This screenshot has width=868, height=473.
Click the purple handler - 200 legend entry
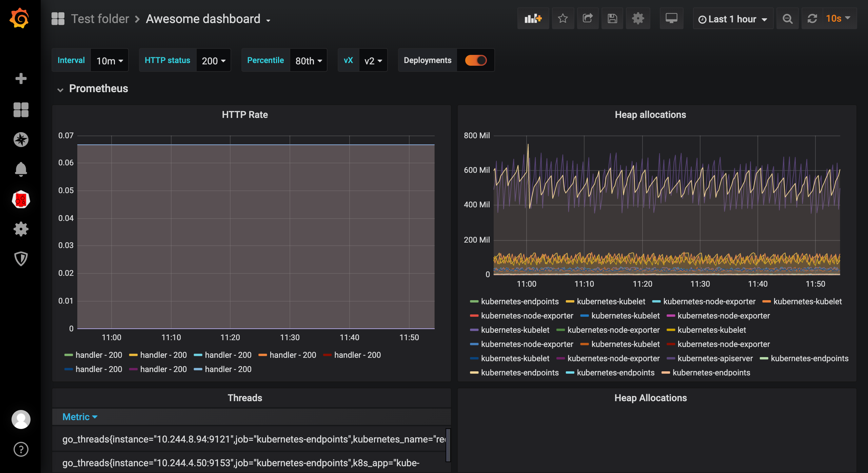[158, 369]
